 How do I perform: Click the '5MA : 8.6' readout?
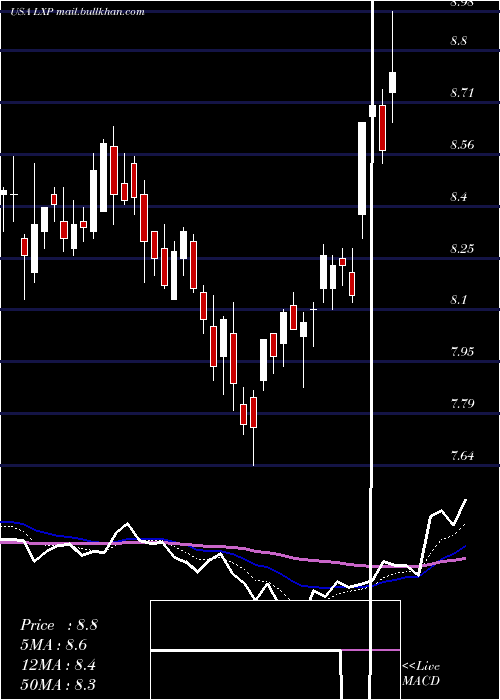pyautogui.click(x=54, y=645)
